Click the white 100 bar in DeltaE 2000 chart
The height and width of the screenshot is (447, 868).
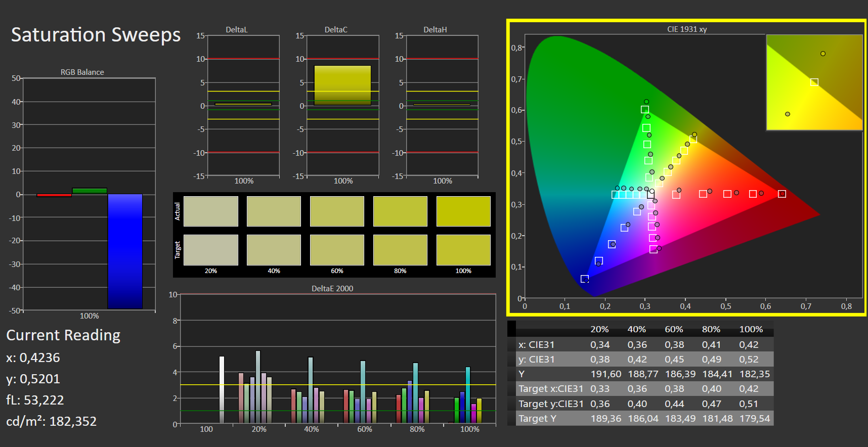pyautogui.click(x=222, y=390)
